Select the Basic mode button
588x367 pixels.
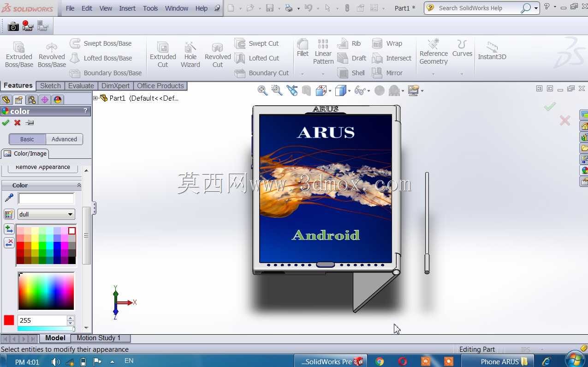point(27,139)
